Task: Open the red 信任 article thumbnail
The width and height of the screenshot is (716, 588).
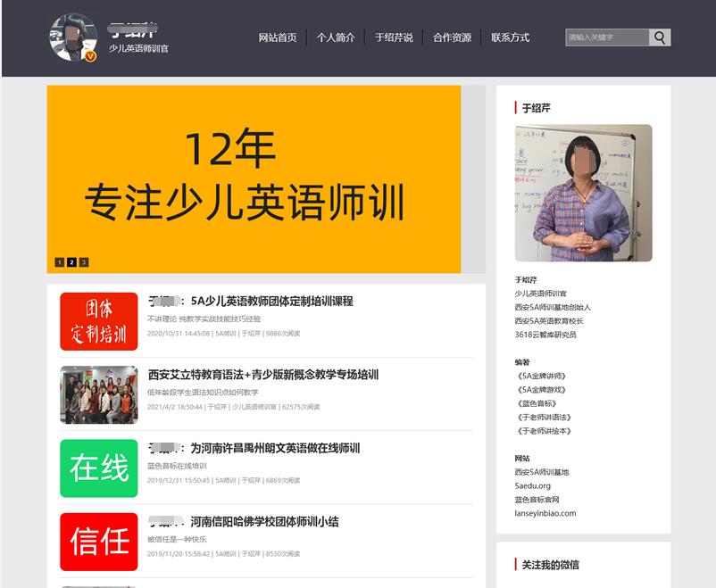Action: click(x=98, y=542)
